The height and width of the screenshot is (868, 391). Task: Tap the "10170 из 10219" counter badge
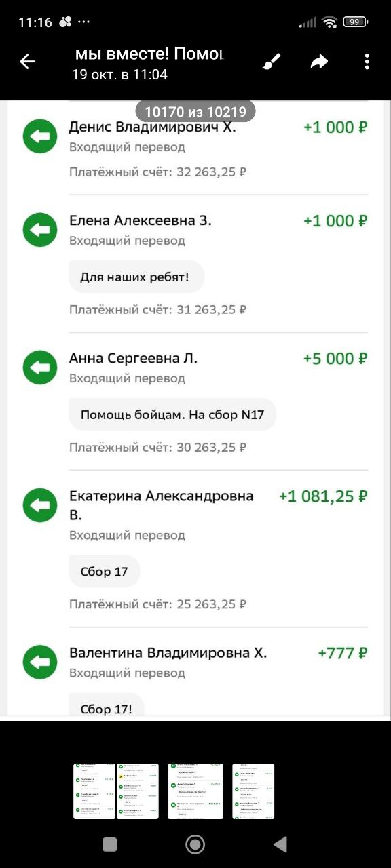point(195,111)
